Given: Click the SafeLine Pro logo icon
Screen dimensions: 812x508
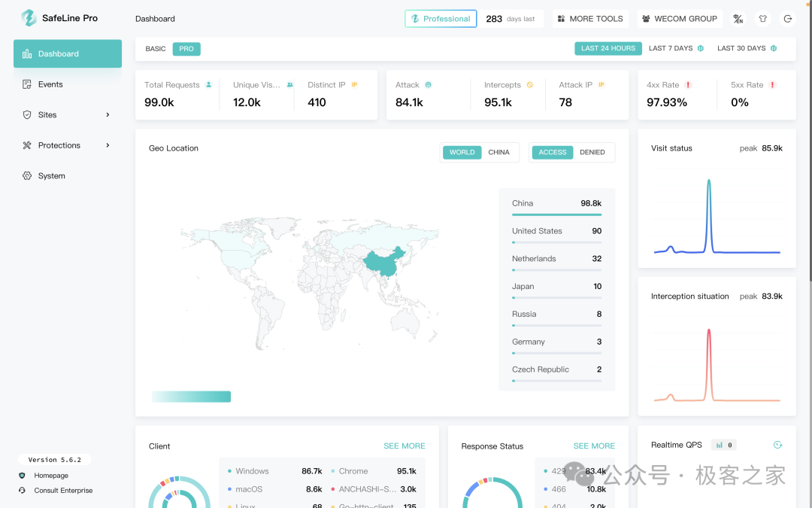Looking at the screenshot, I should point(29,18).
